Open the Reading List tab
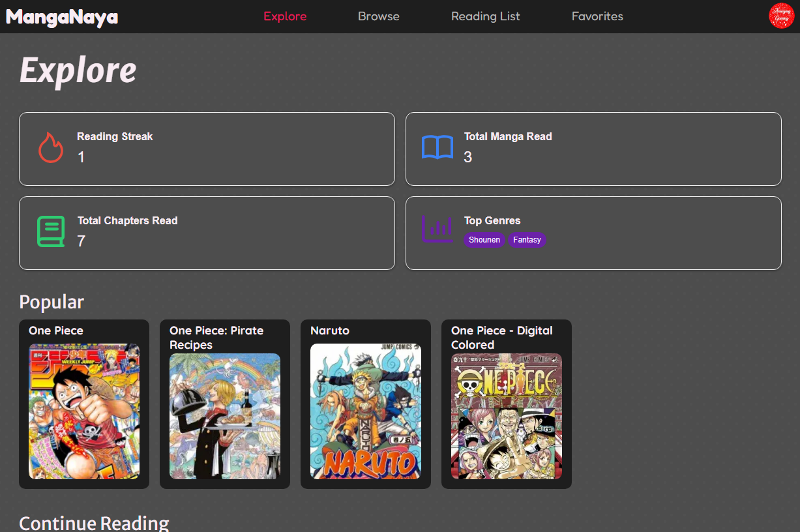This screenshot has height=532, width=800. tap(486, 16)
